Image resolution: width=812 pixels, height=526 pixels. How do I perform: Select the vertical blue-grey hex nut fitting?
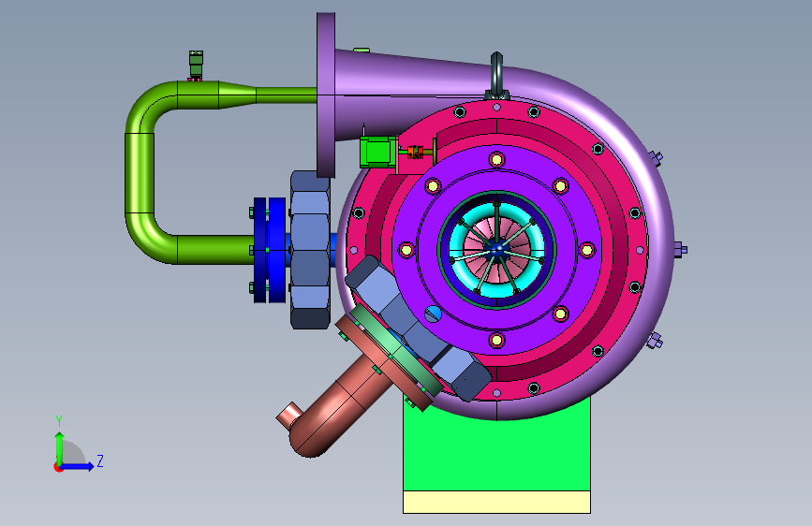[310, 250]
